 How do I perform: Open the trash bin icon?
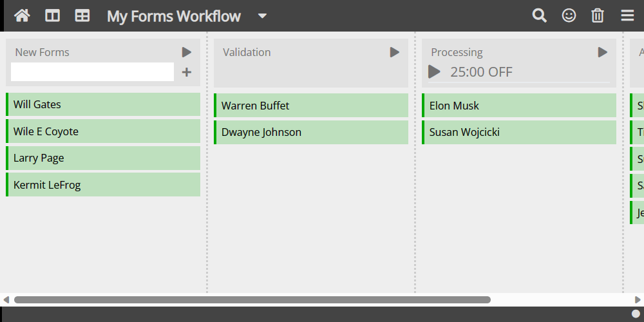[598, 15]
